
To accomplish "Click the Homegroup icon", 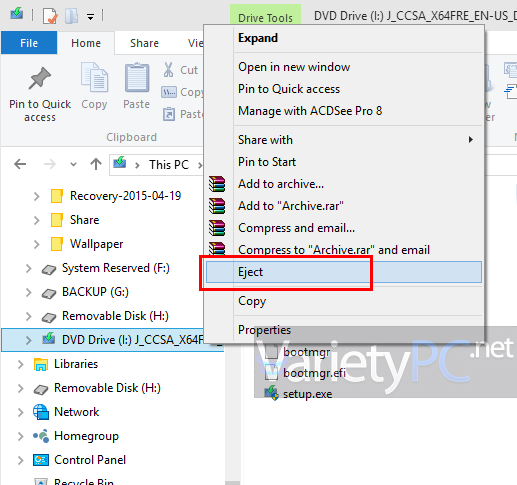I will (x=41, y=435).
